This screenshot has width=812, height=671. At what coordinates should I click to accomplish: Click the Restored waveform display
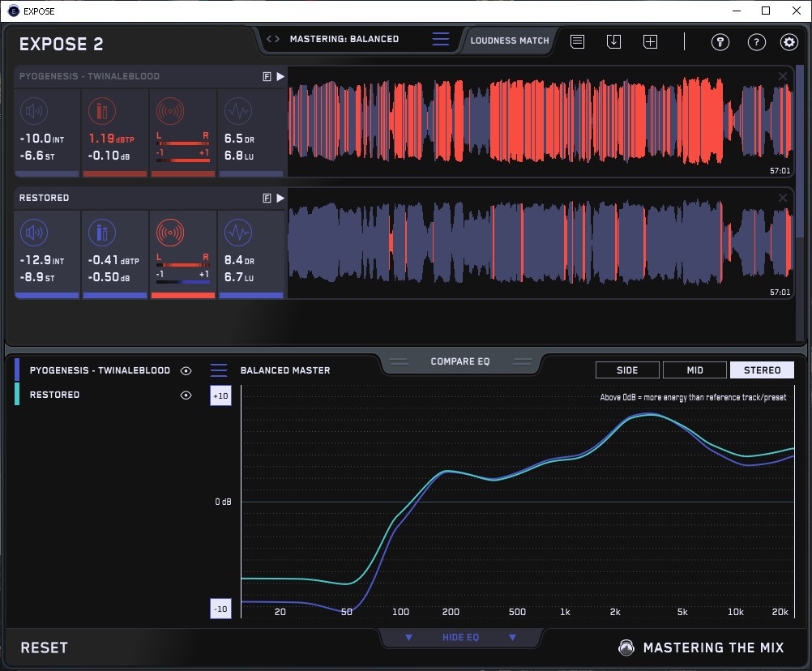[x=541, y=242]
